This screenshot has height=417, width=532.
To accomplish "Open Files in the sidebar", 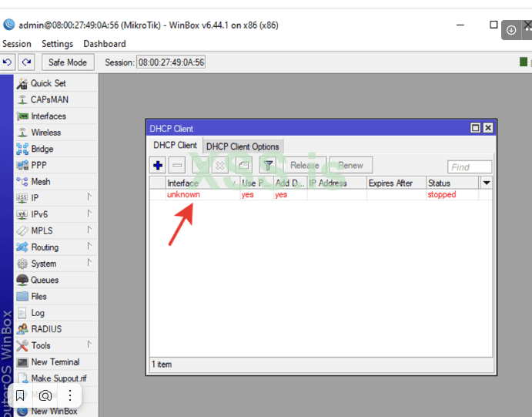I will pos(56,296).
